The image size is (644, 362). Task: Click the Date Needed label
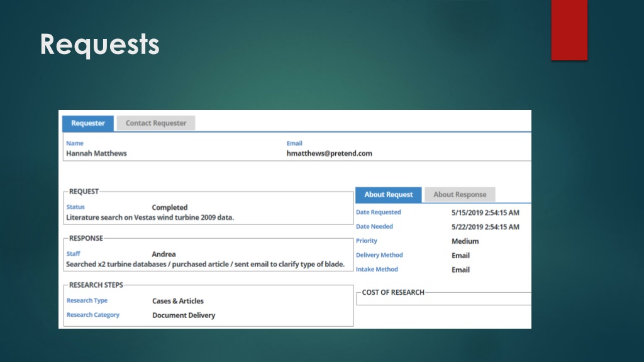(374, 226)
